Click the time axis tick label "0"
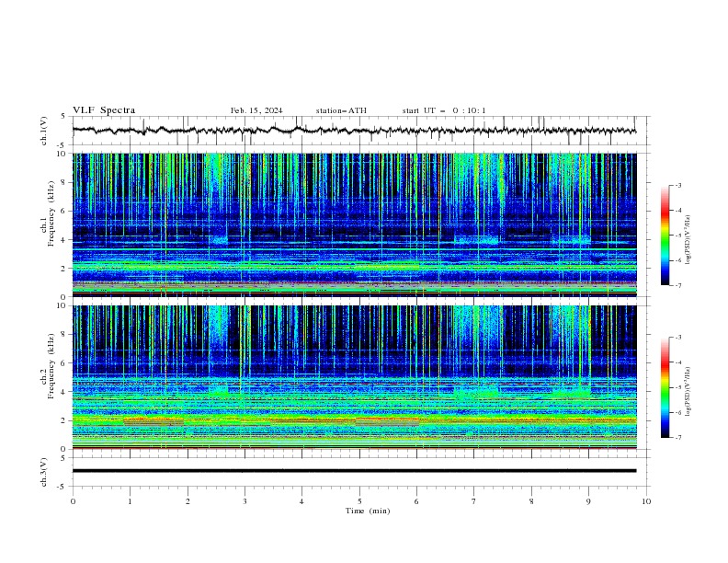 [x=73, y=501]
